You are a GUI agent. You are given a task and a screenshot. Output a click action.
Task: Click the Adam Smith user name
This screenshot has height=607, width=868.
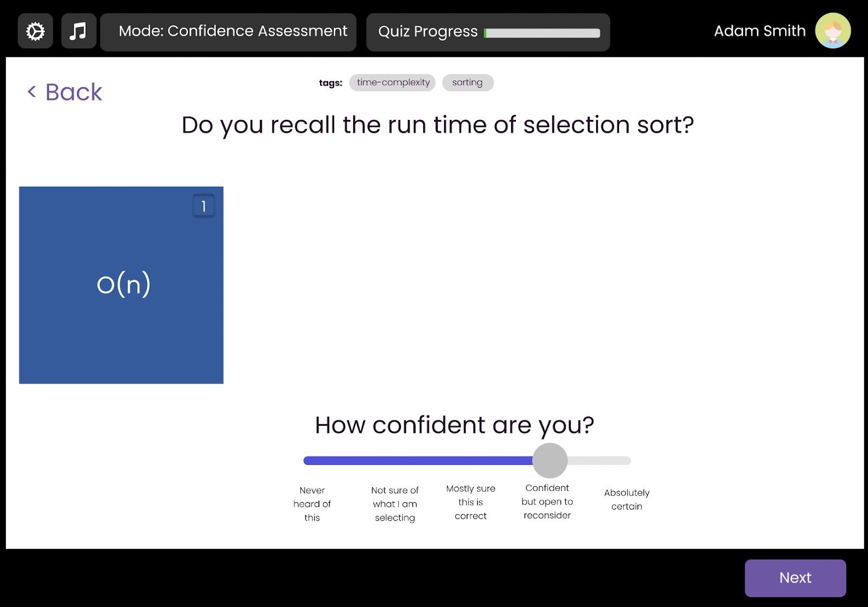[x=759, y=31]
